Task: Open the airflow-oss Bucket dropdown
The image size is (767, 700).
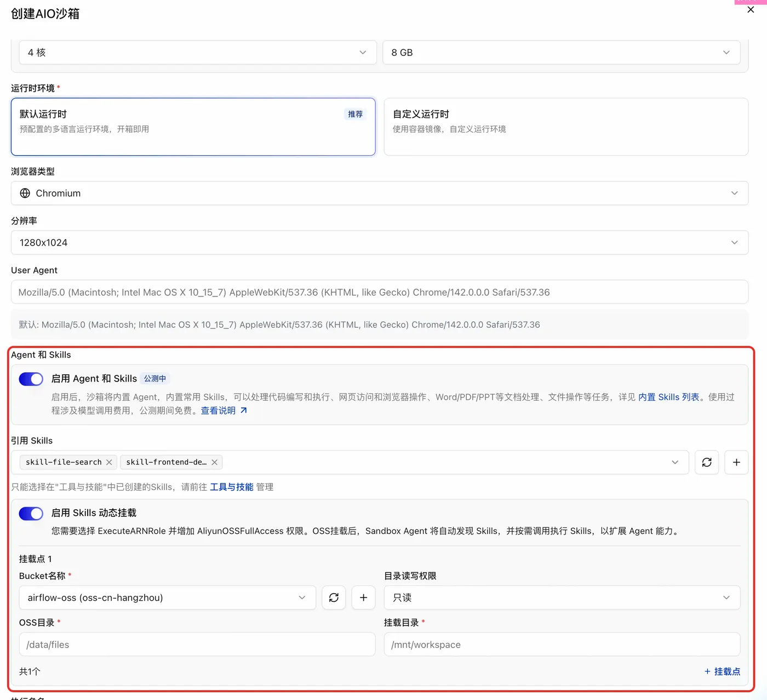Action: (168, 597)
